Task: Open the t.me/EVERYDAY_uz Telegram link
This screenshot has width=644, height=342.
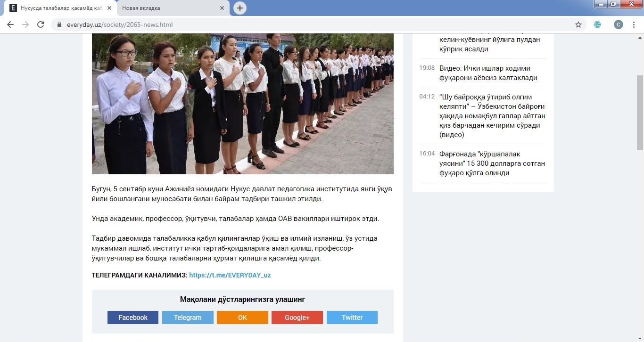Action: [230, 275]
